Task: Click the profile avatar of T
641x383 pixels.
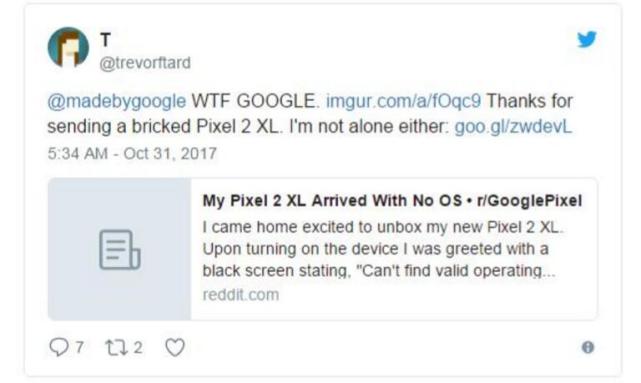Action: pos(68,47)
